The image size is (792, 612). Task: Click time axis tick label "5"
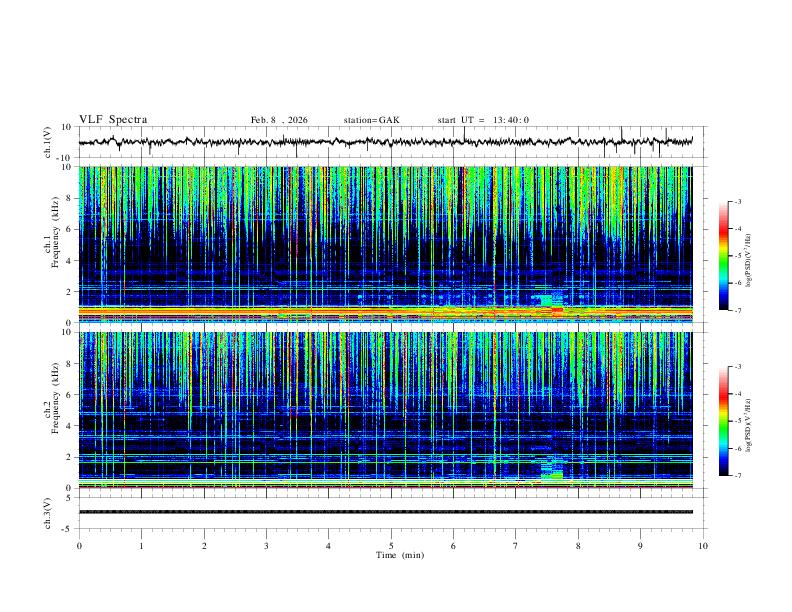click(391, 546)
